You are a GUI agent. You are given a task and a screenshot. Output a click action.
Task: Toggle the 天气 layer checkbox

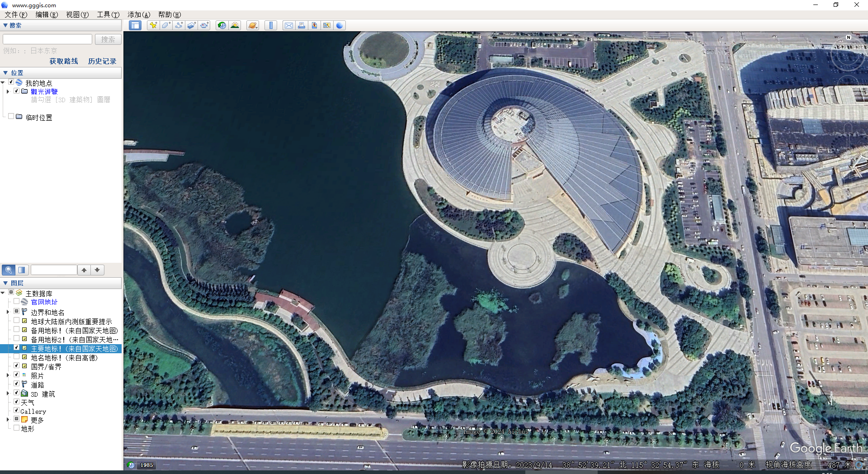point(17,402)
